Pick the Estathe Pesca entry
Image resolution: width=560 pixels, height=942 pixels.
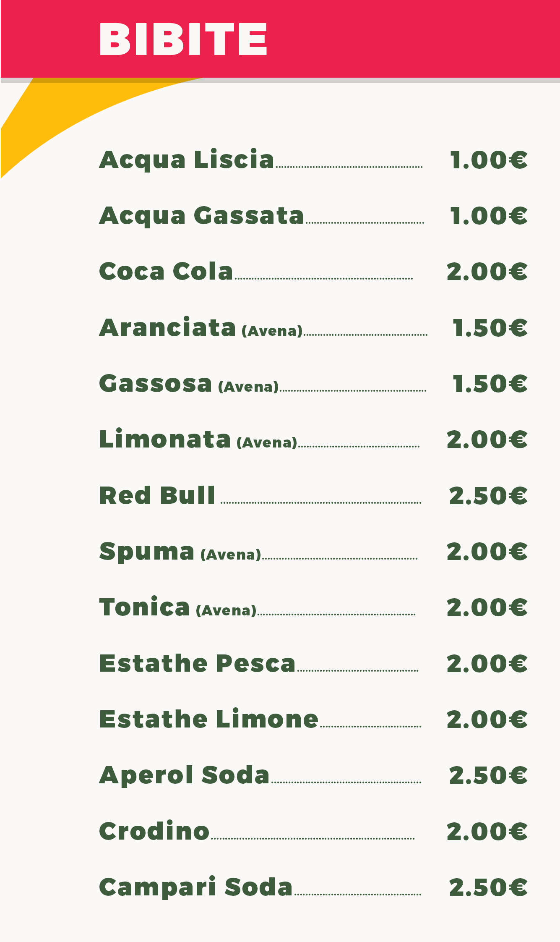coord(198,663)
